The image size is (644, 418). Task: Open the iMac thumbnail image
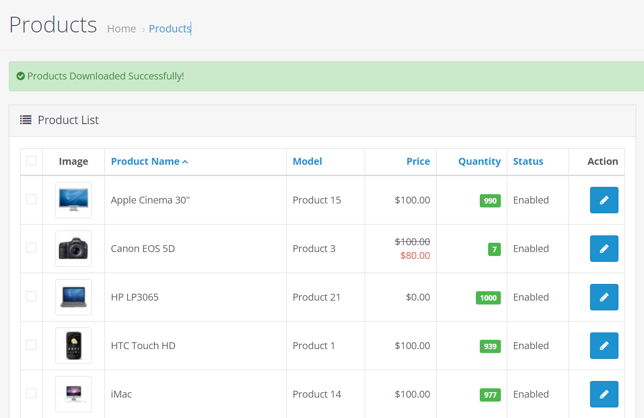(x=74, y=394)
